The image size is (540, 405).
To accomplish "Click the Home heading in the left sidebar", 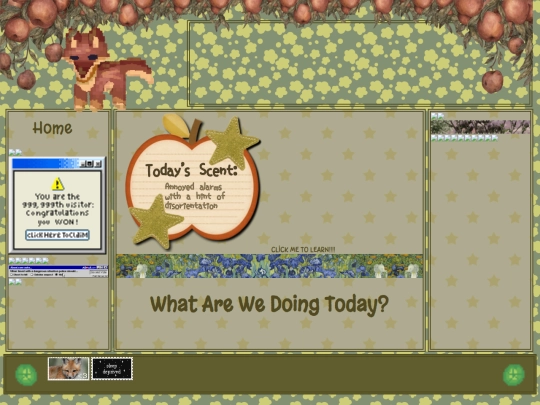I will pyautogui.click(x=52, y=128).
